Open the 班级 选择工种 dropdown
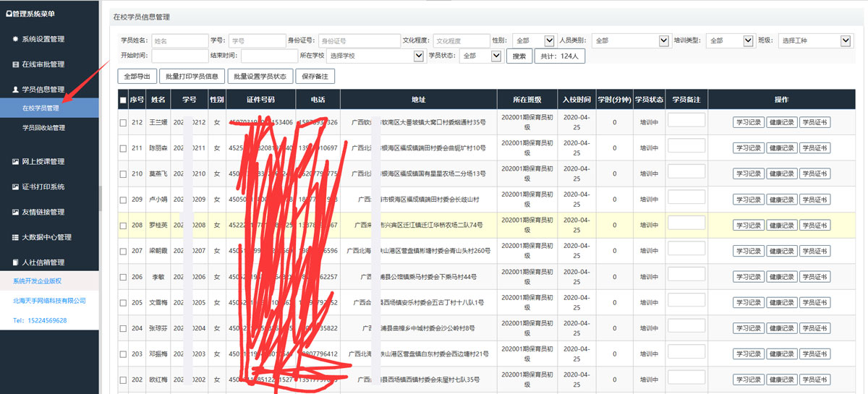The image size is (868, 394). point(815,41)
